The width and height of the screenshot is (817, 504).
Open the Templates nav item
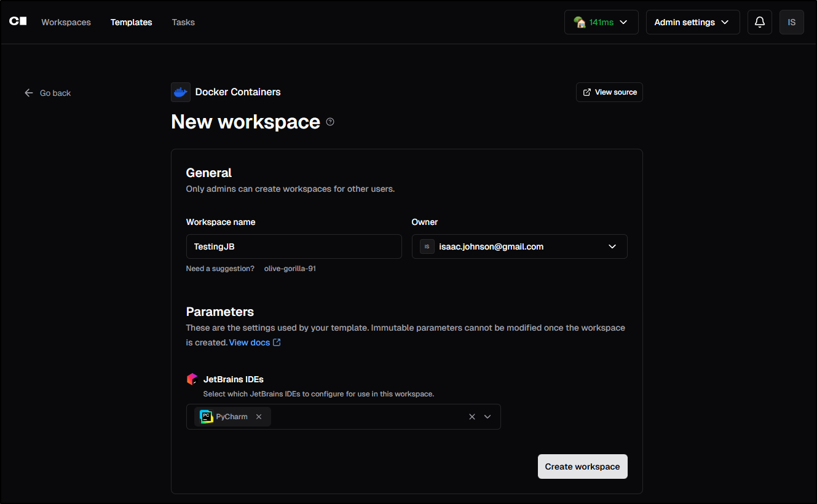[x=131, y=22]
